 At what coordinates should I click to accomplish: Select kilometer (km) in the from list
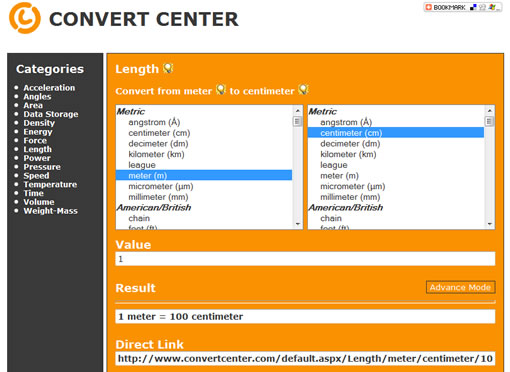[204, 154]
